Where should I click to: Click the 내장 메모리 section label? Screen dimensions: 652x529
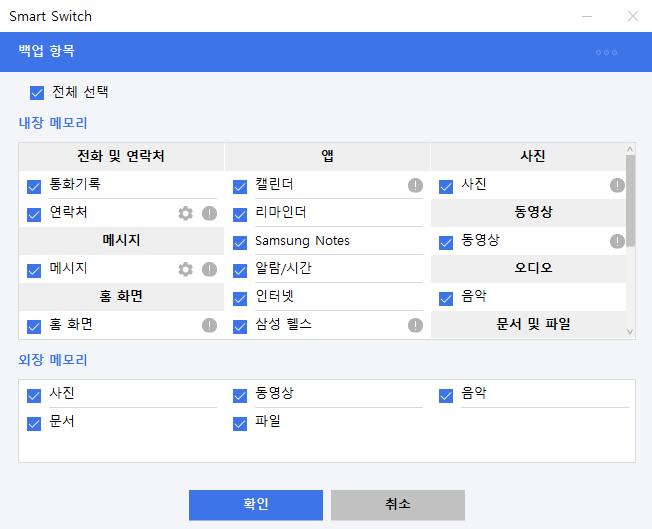pyautogui.click(x=53, y=123)
